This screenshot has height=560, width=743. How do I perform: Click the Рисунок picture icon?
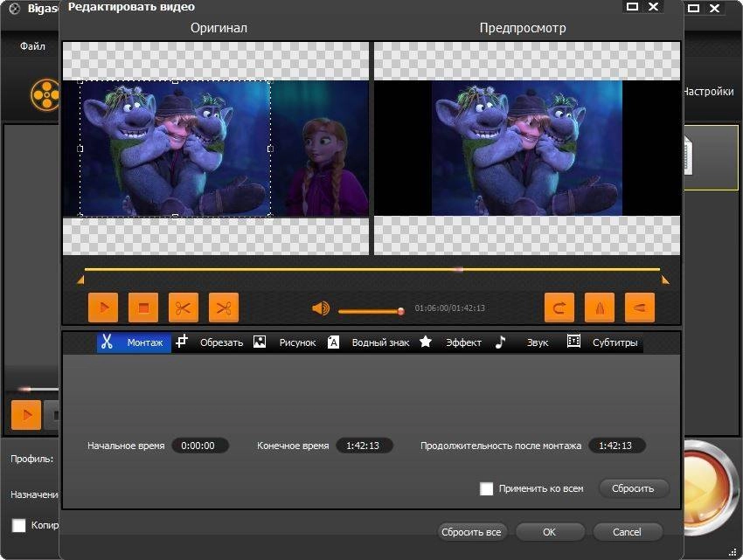coord(260,342)
